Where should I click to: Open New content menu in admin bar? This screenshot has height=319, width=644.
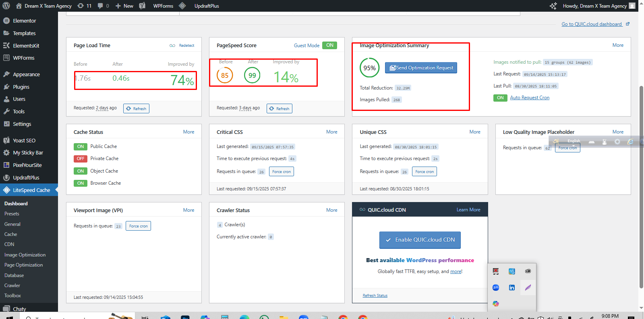[124, 6]
